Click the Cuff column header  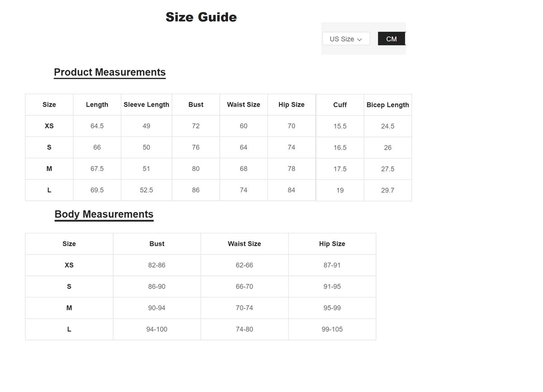click(340, 105)
